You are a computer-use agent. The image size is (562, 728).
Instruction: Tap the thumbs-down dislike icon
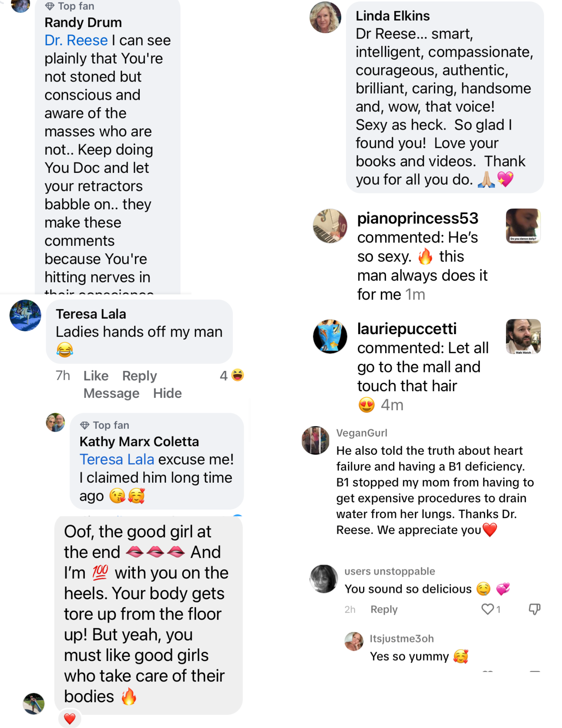[534, 609]
